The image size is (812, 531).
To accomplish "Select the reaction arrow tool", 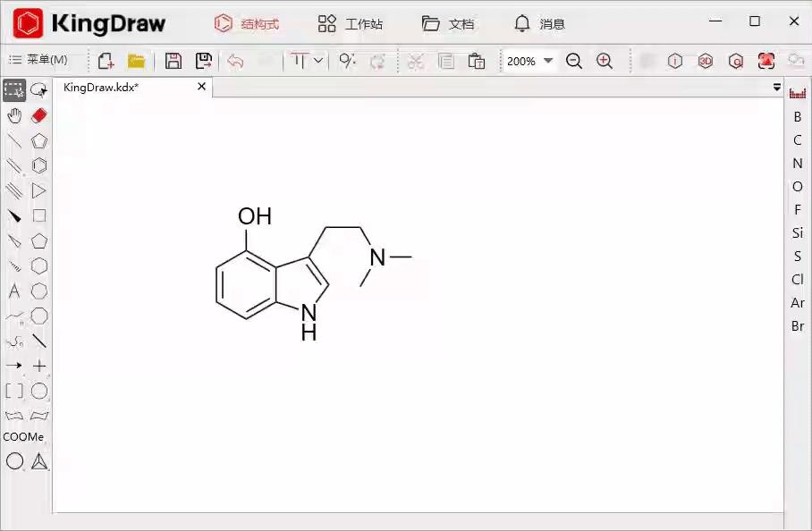I will coord(14,366).
